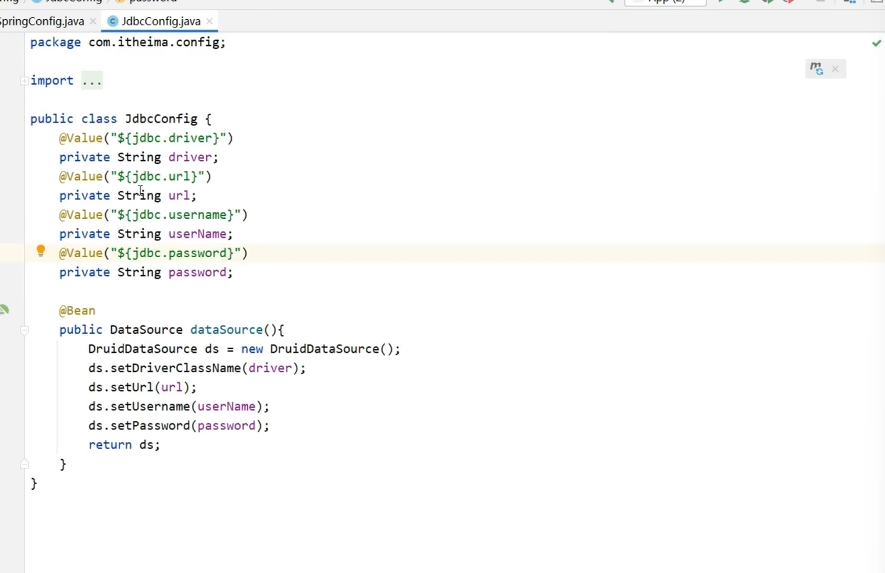Image resolution: width=885 pixels, height=573 pixels.
Task: Click the JdbcConfig class name in declaration
Action: (x=161, y=119)
